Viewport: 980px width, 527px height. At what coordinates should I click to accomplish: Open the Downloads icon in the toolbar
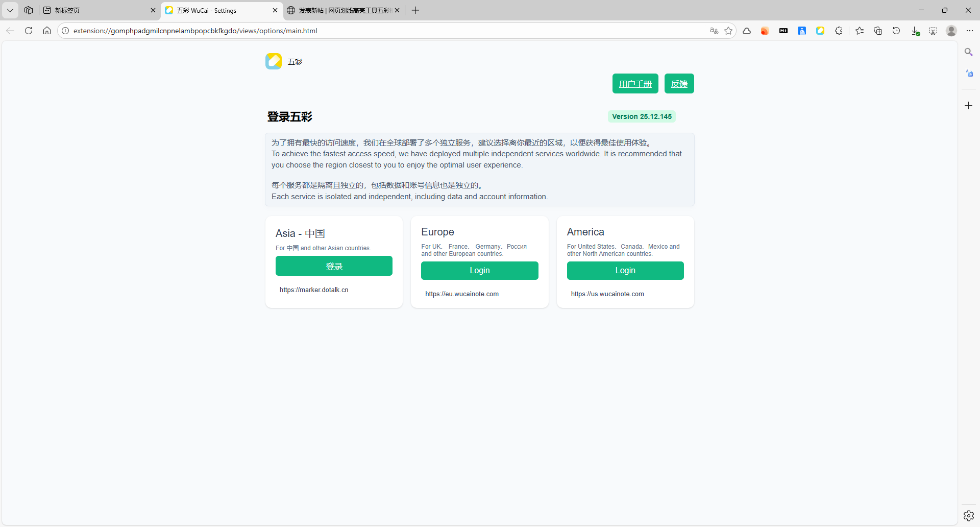[x=915, y=31]
